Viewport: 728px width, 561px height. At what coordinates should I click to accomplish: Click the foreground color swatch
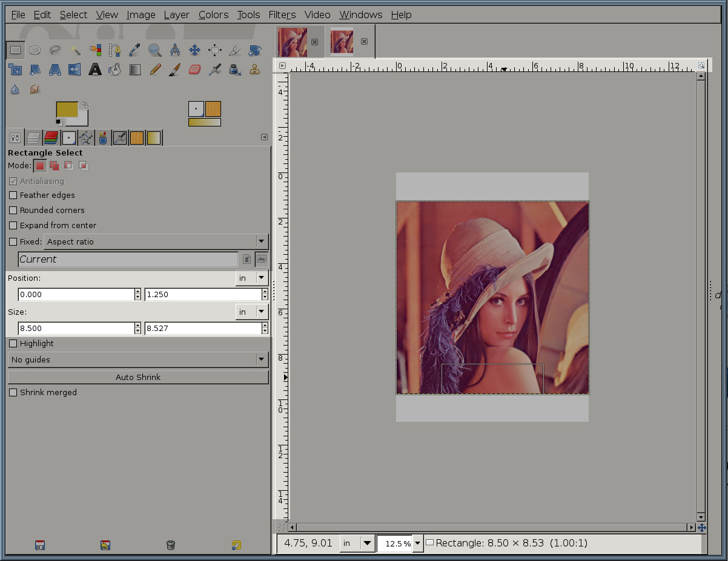click(x=67, y=110)
